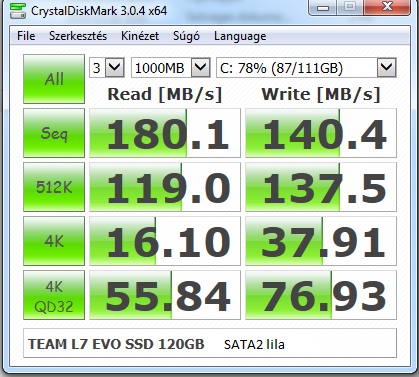Image resolution: width=419 pixels, height=377 pixels.
Task: Start the Seq benchmark
Action: 54,133
